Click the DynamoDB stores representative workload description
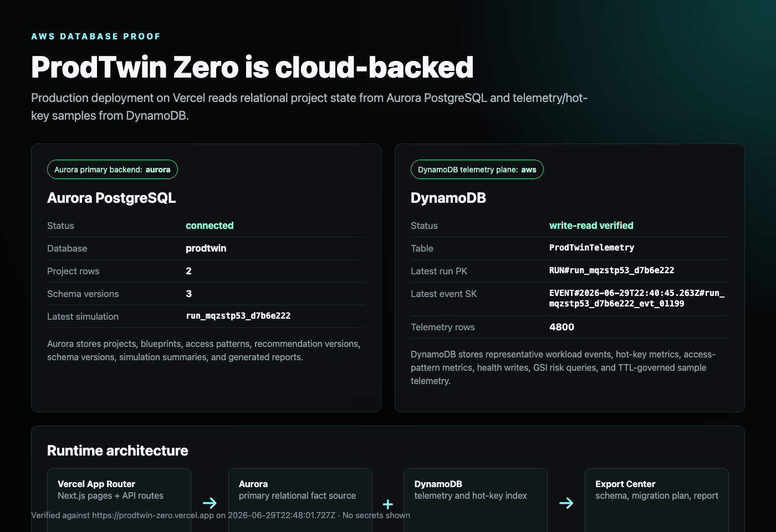776x532 pixels. [x=563, y=367]
